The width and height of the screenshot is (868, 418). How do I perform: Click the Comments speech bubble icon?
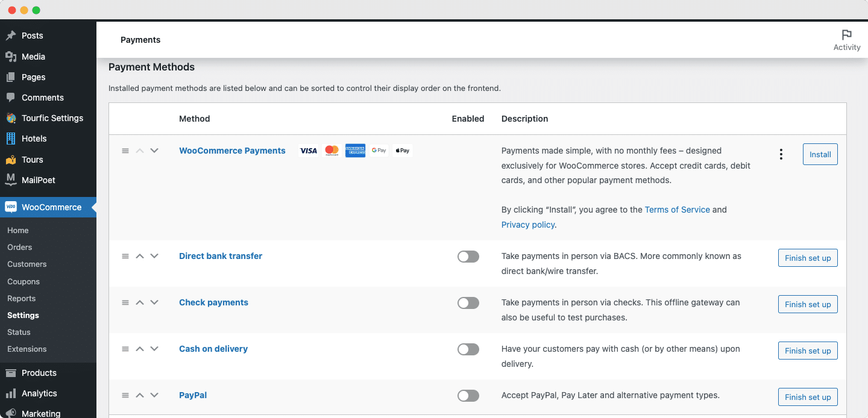(x=11, y=98)
